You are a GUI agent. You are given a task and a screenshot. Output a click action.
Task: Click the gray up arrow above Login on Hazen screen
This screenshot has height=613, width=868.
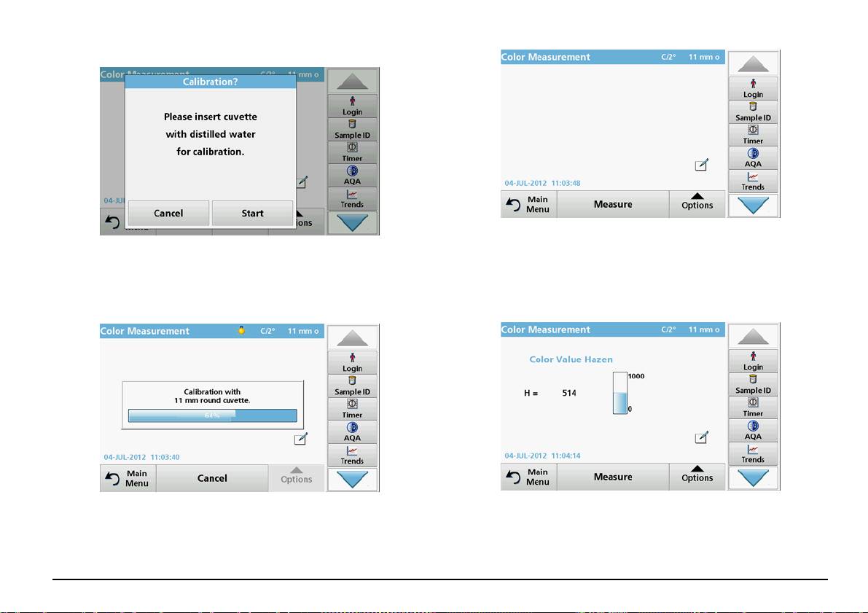[753, 337]
